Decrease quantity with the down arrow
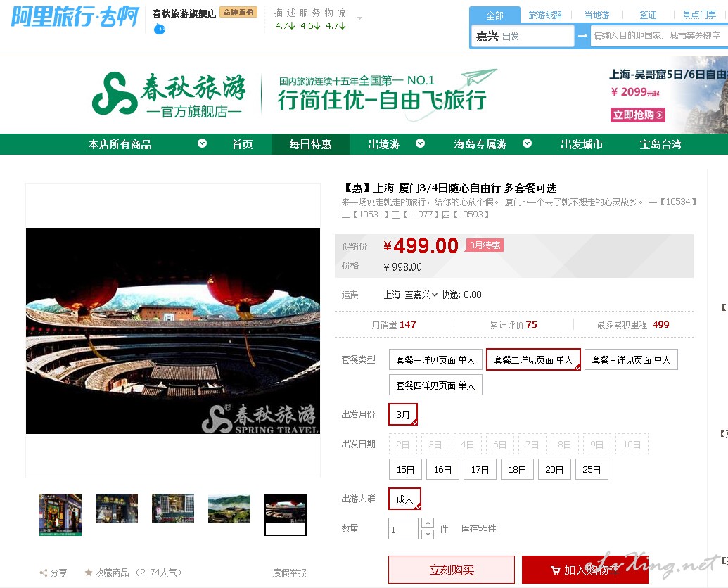The width and height of the screenshot is (728, 588). [428, 534]
